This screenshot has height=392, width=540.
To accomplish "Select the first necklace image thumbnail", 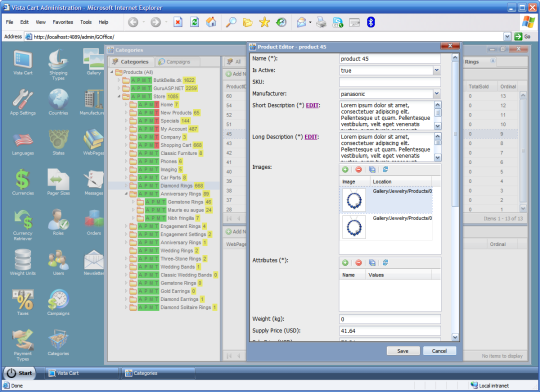I will pos(354,200).
